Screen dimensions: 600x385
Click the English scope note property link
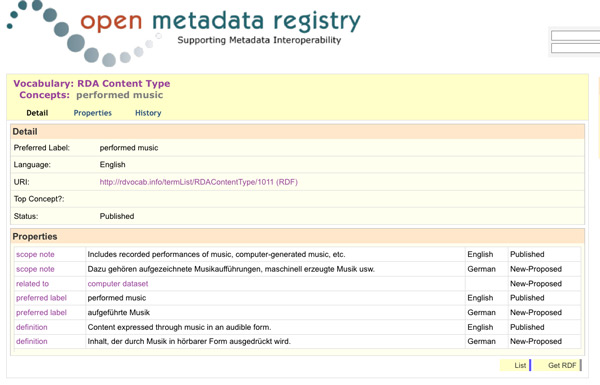(x=35, y=254)
